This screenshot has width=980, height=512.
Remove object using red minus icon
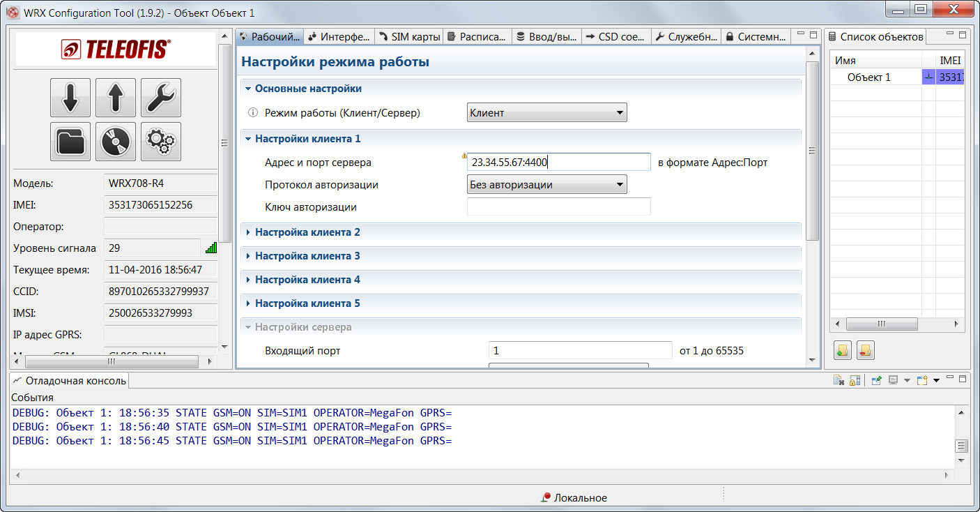864,350
